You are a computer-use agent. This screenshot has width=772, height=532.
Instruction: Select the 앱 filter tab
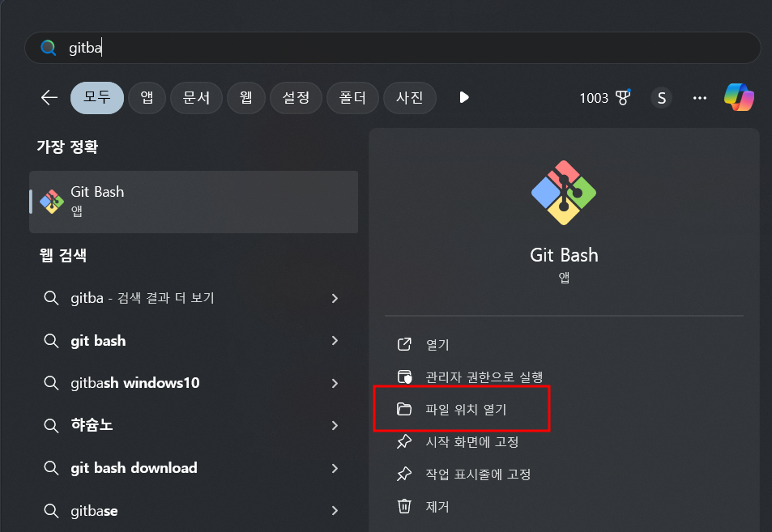click(x=147, y=98)
